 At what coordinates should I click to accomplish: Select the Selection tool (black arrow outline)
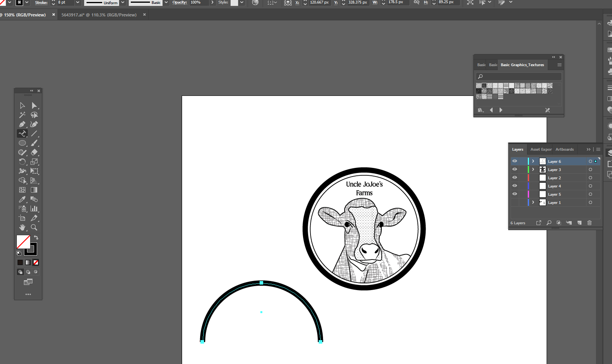22,105
